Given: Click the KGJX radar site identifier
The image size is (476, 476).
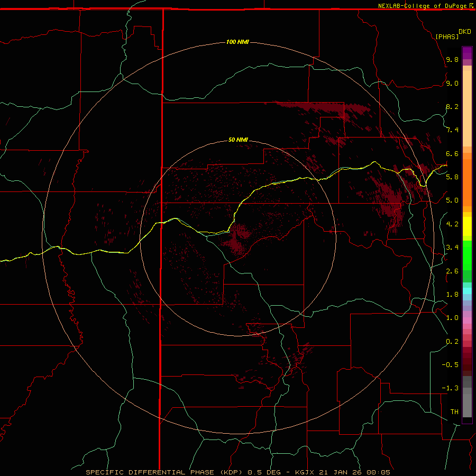Looking at the screenshot, I should tap(304, 472).
